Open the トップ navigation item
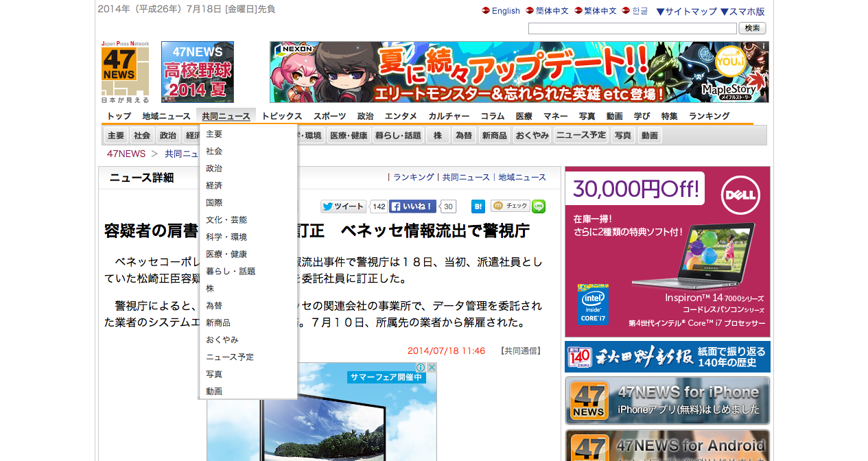 [x=119, y=117]
